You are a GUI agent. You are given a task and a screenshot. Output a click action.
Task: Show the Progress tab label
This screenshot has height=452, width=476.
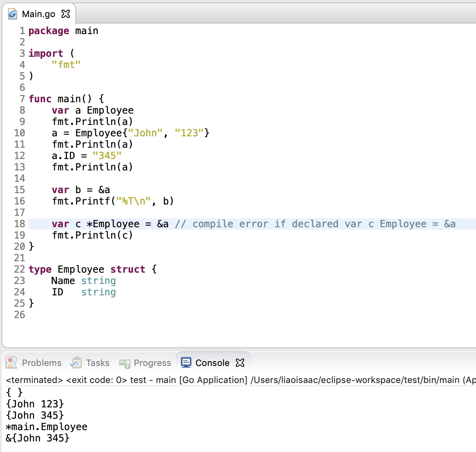(x=152, y=363)
